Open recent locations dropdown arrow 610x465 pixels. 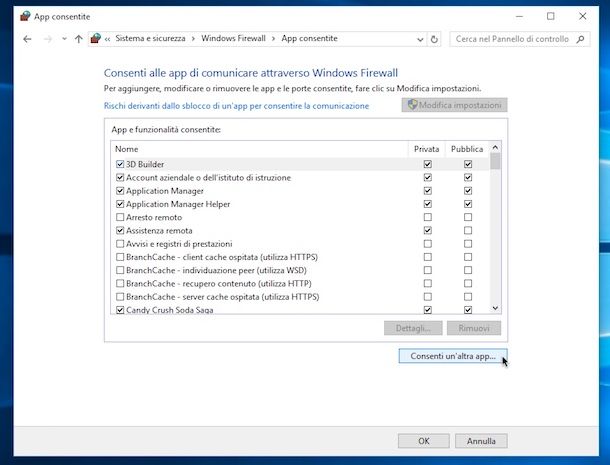(x=64, y=39)
